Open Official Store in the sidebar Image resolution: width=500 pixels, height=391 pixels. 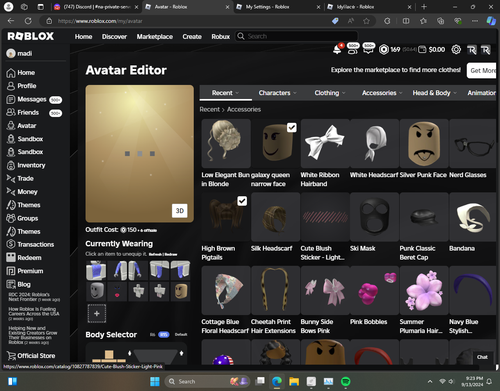[x=31, y=356]
